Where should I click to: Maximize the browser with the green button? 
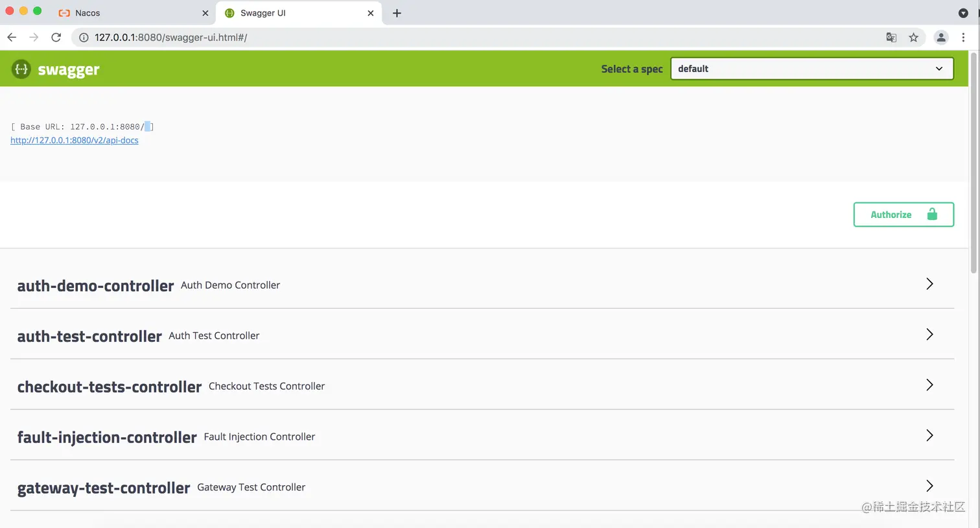click(x=37, y=11)
